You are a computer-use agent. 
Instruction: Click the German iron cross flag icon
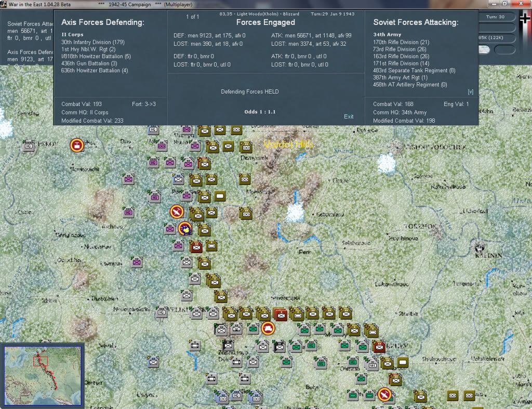(525, 18)
